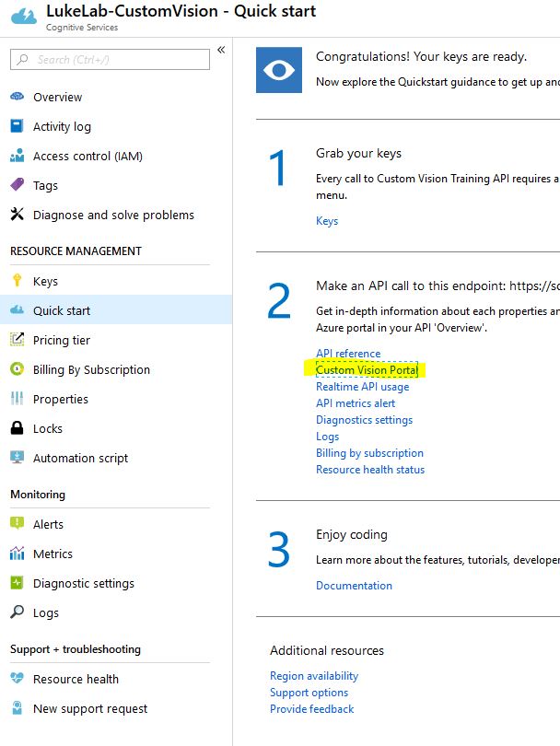The image size is (560, 746).
Task: Click the purple Tags icon
Action: (17, 184)
